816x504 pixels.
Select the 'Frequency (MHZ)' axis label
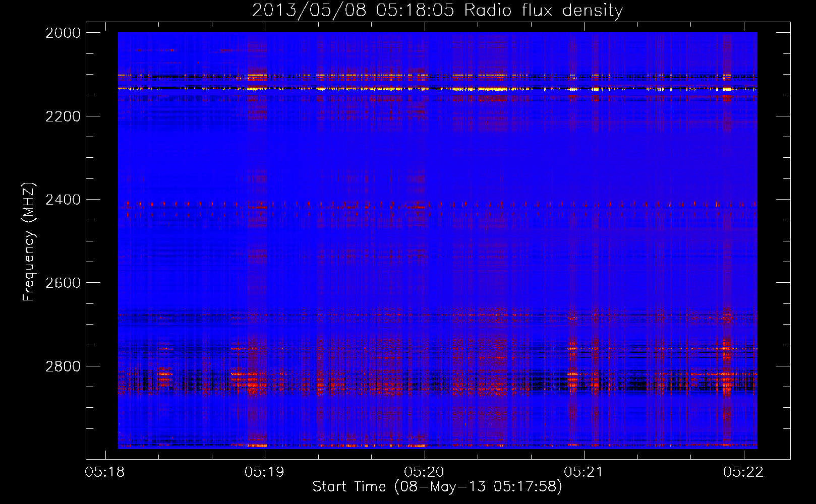(x=29, y=242)
